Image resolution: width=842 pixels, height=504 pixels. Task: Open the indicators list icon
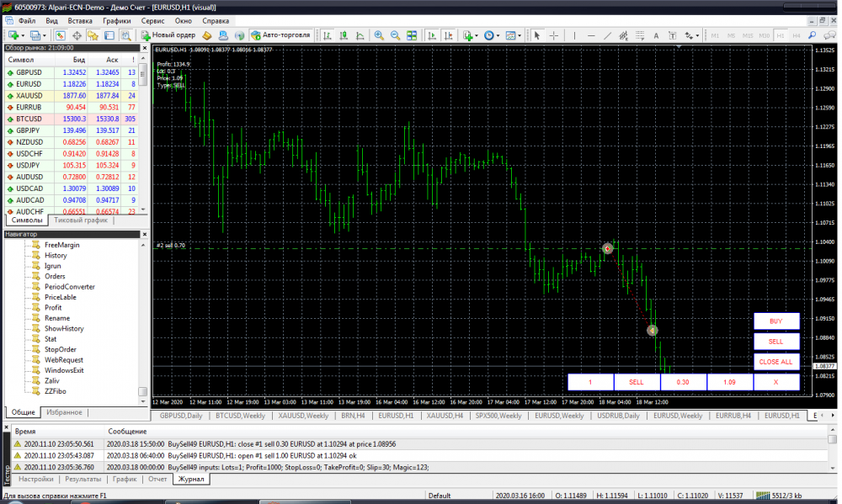coord(467,35)
